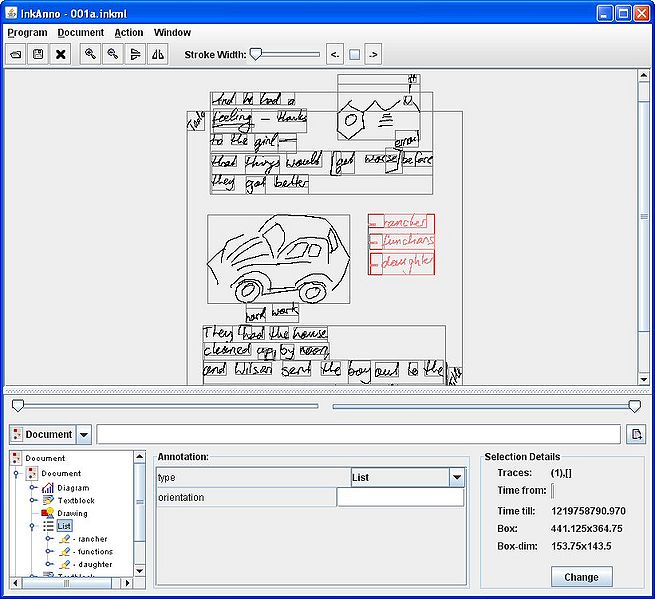Click the zoom out magnifier icon

(112, 54)
